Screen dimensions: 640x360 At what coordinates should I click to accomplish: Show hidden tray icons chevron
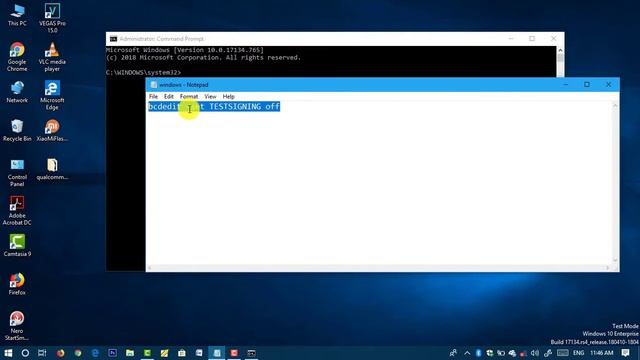click(467, 353)
